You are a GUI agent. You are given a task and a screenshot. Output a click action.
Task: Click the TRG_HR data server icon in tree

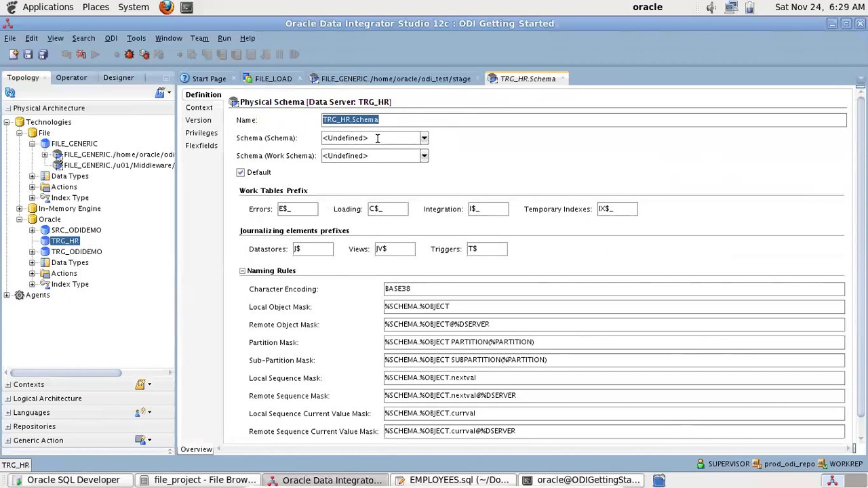[x=45, y=241]
